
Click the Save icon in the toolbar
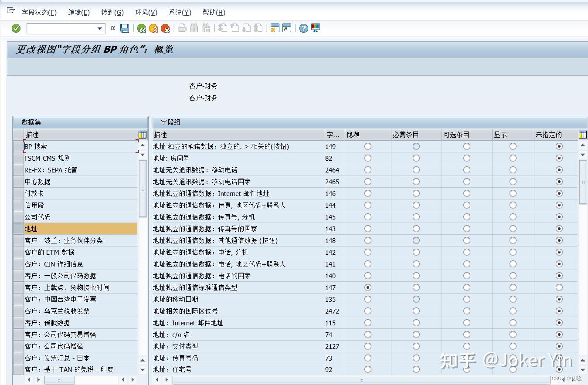(x=125, y=28)
